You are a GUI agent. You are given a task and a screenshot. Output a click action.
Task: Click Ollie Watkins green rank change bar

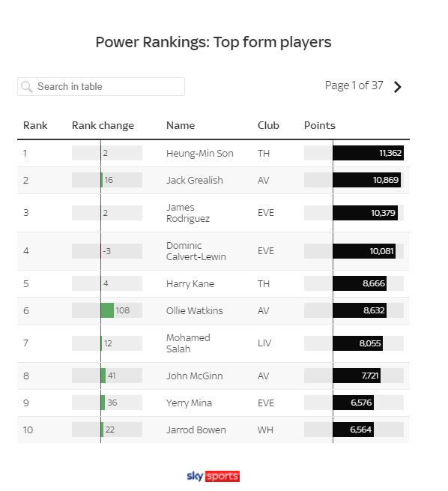tap(107, 310)
